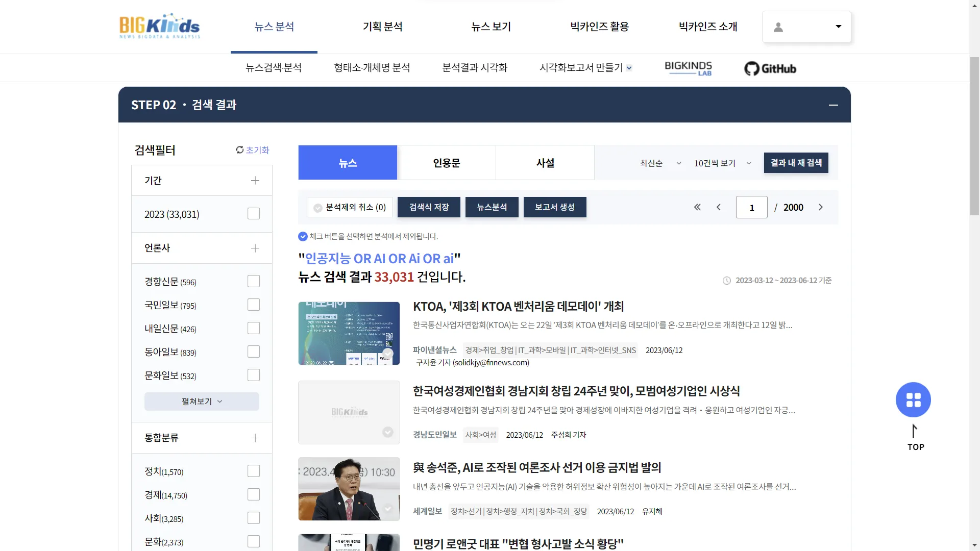This screenshot has height=551, width=980.
Task: Open the GitHub link icon
Action: (770, 68)
